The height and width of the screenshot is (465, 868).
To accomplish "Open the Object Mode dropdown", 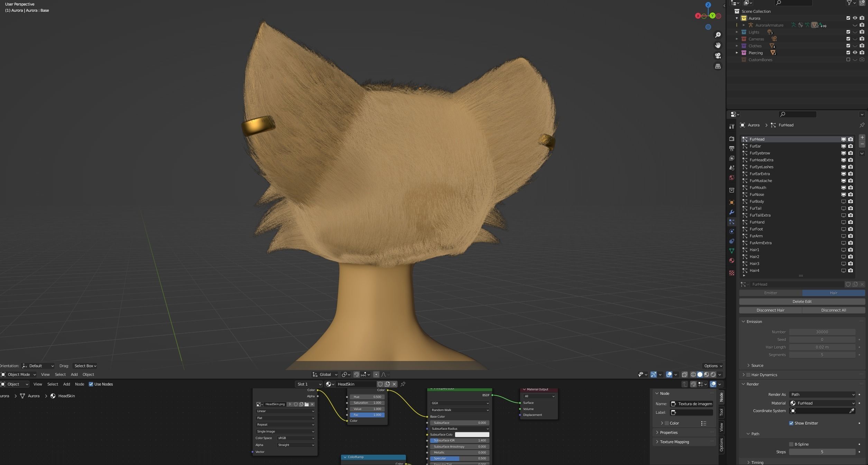I will point(19,374).
